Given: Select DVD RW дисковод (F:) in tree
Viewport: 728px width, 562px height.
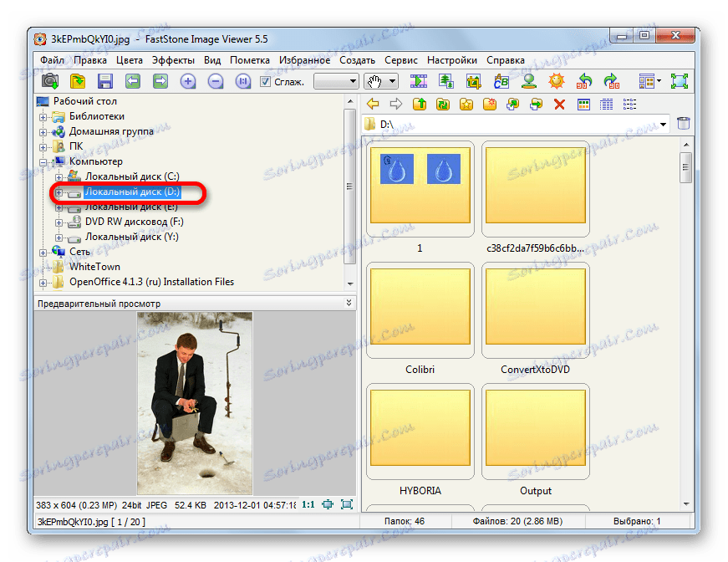Looking at the screenshot, I should point(135,222).
